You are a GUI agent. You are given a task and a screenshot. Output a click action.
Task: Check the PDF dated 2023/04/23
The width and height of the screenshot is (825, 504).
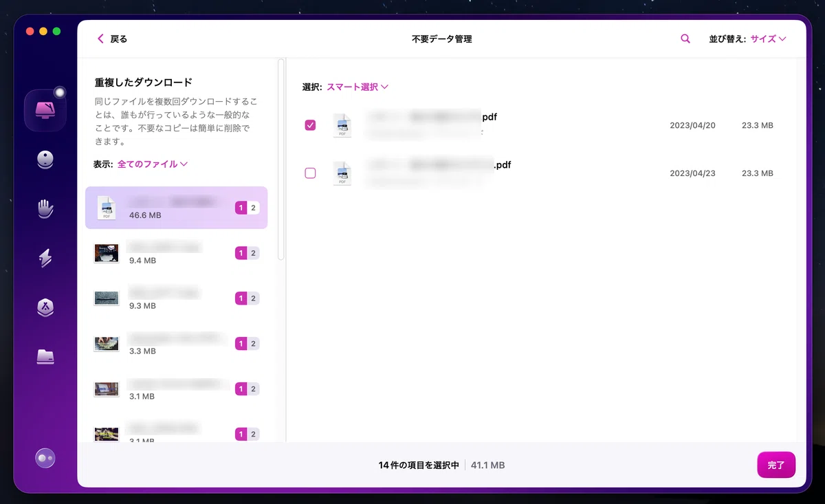(310, 173)
